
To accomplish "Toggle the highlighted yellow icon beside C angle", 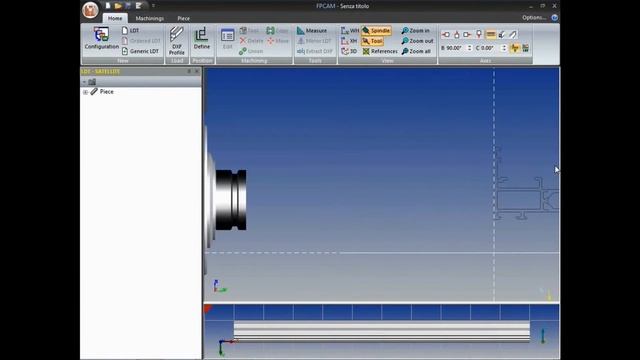I will pos(515,48).
